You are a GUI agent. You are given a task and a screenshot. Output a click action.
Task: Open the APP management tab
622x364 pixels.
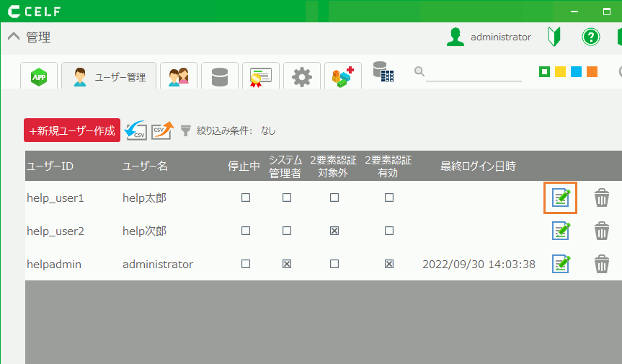[39, 76]
